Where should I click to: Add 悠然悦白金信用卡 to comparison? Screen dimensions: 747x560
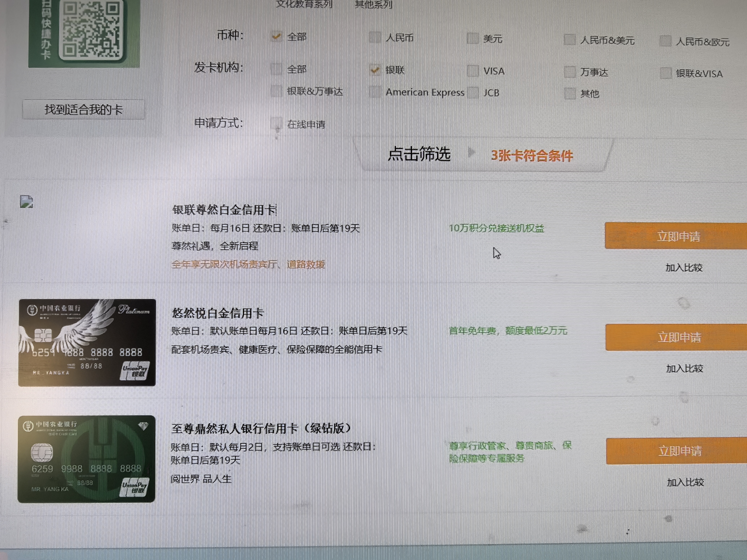[685, 368]
